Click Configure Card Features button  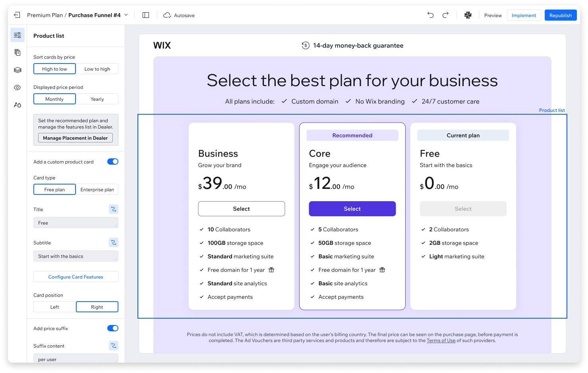coord(76,277)
